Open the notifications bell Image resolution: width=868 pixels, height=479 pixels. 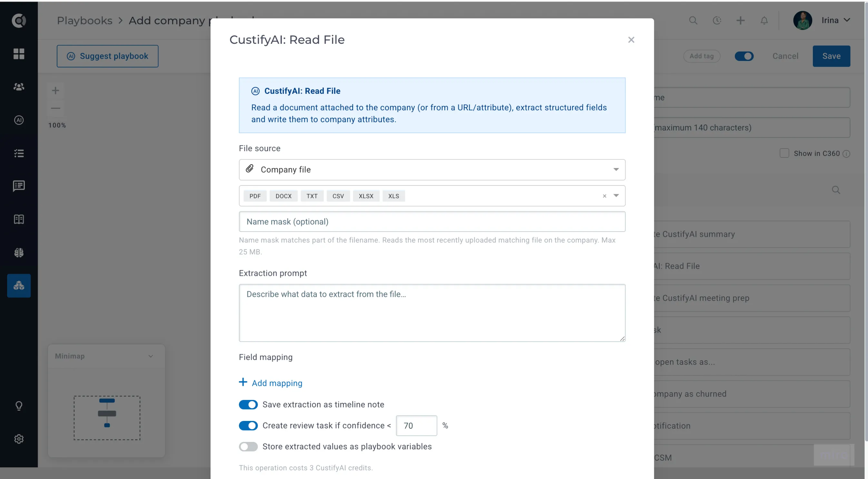pyautogui.click(x=764, y=21)
